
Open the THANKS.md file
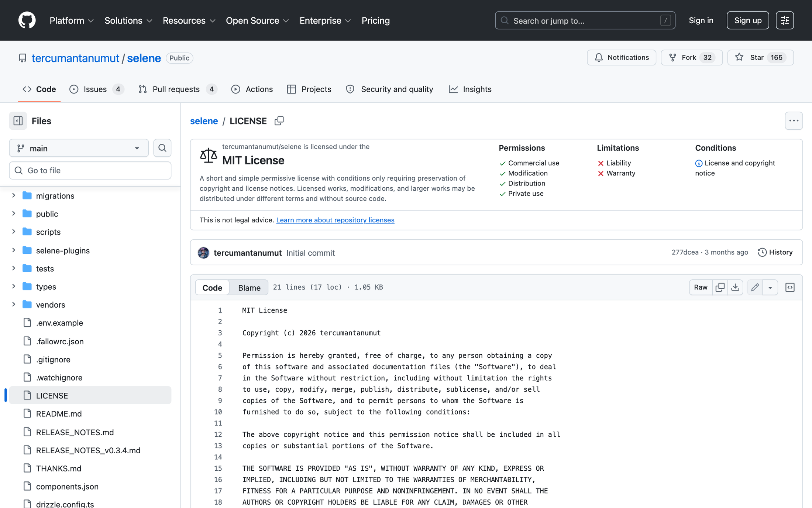[59, 468]
